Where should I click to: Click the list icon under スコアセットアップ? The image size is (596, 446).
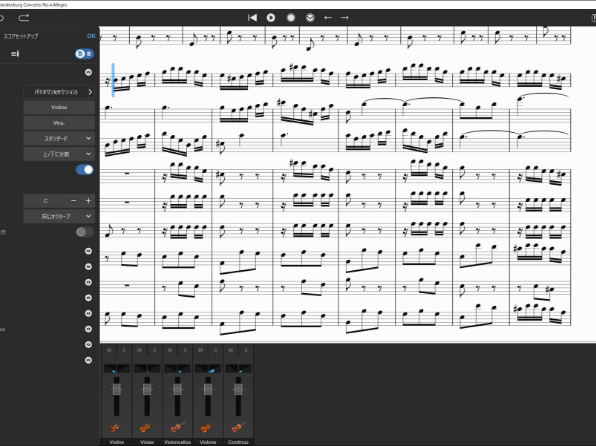15,54
